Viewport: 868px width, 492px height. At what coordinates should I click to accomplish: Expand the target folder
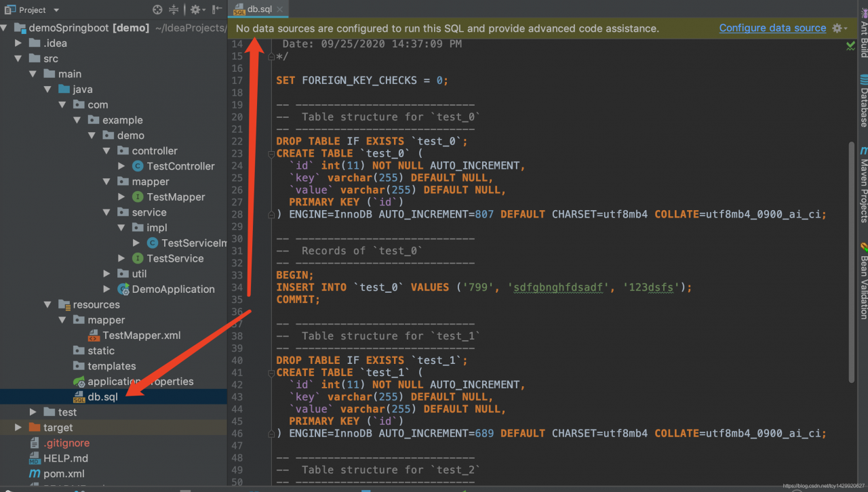(18, 428)
